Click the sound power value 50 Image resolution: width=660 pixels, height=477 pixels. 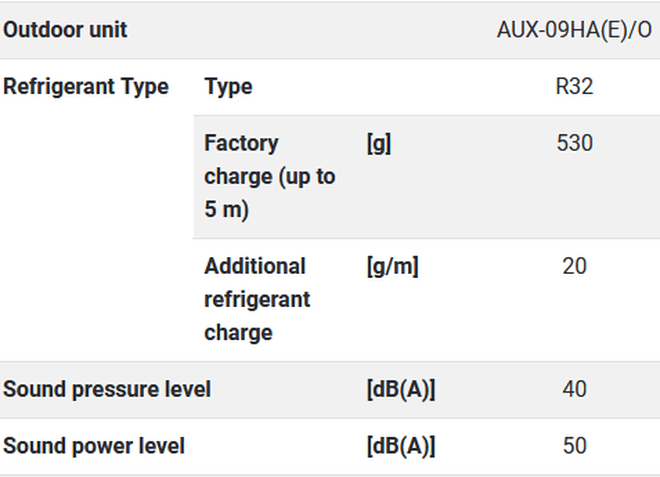click(x=574, y=446)
